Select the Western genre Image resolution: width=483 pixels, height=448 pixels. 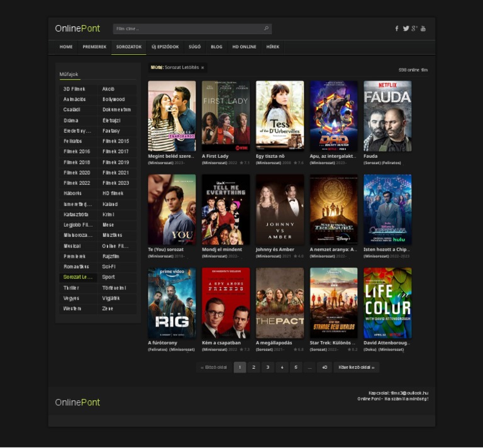(x=78, y=309)
